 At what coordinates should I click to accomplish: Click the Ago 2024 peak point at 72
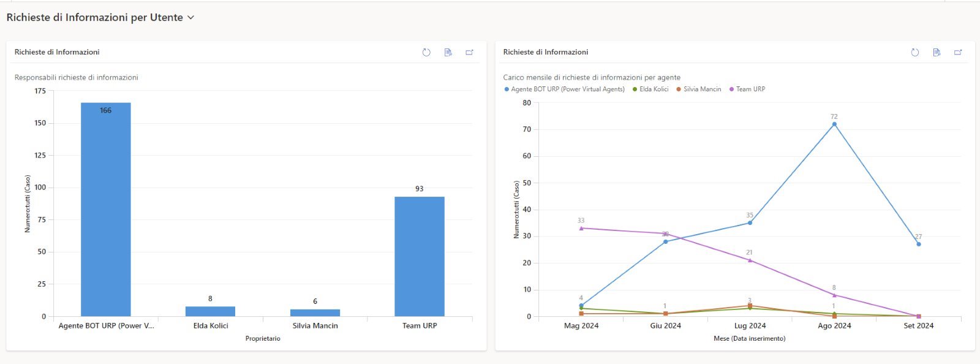tap(834, 124)
